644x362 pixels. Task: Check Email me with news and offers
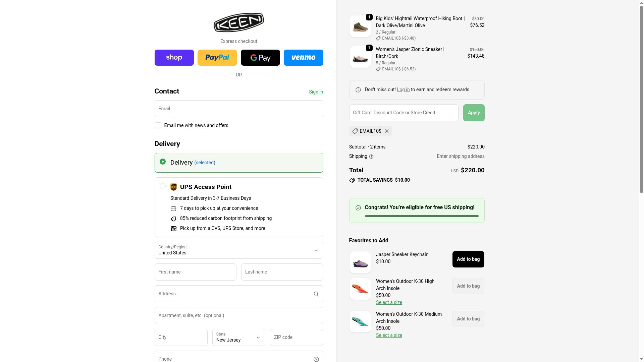[158, 125]
